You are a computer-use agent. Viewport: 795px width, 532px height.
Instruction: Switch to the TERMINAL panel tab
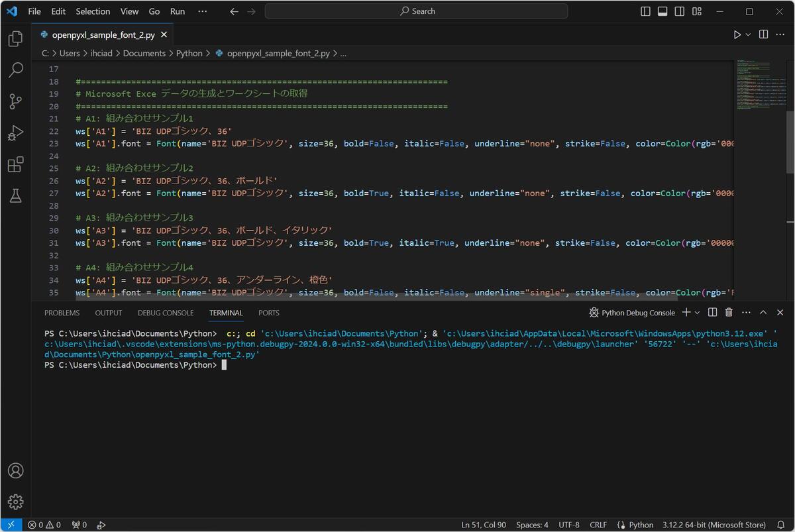tap(226, 313)
